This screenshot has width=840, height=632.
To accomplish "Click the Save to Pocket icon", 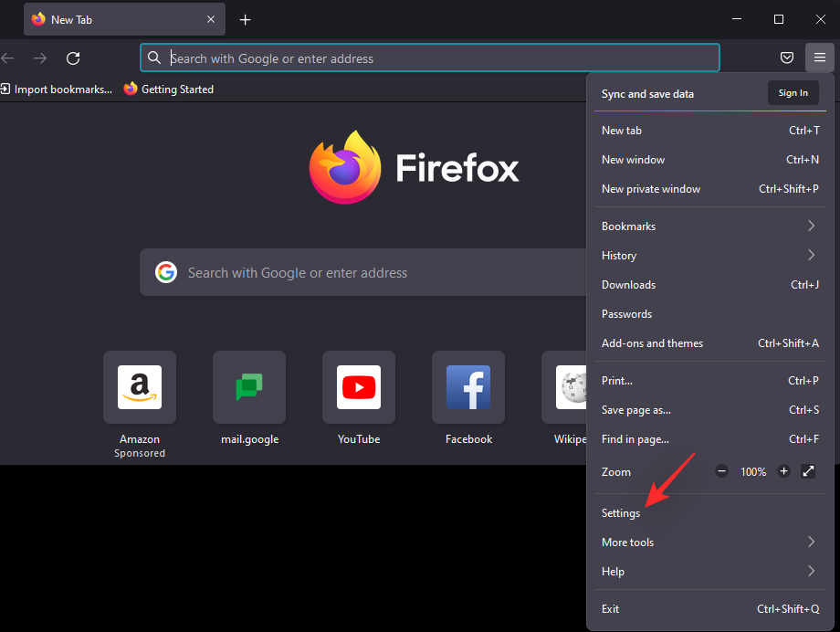I will click(x=787, y=58).
